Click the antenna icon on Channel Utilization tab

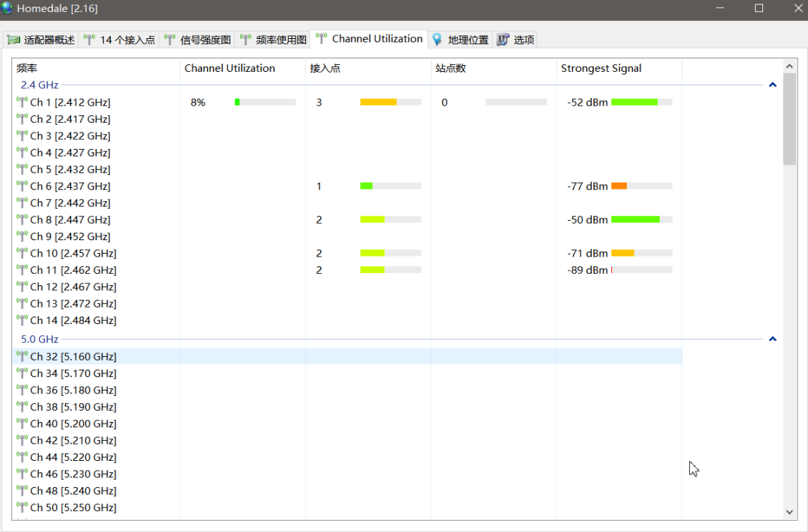tap(322, 39)
